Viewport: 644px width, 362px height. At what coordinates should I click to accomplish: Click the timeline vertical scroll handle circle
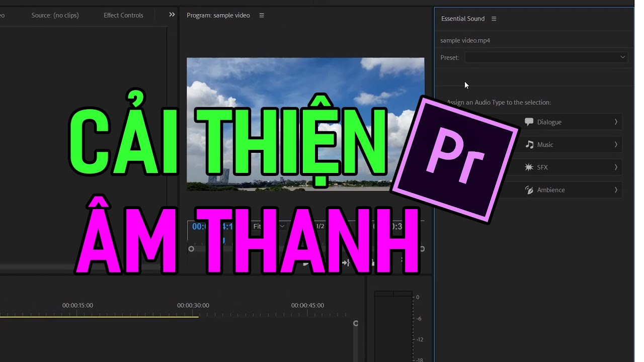coord(356,323)
